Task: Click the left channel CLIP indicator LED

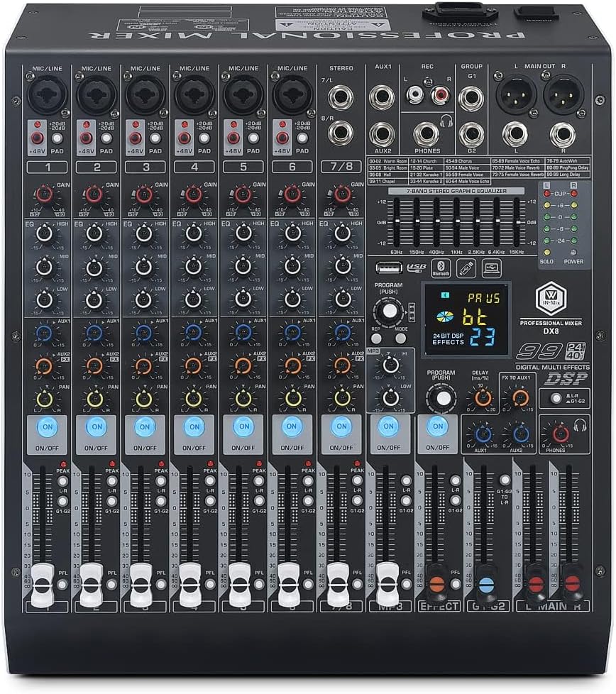Action: (546, 193)
